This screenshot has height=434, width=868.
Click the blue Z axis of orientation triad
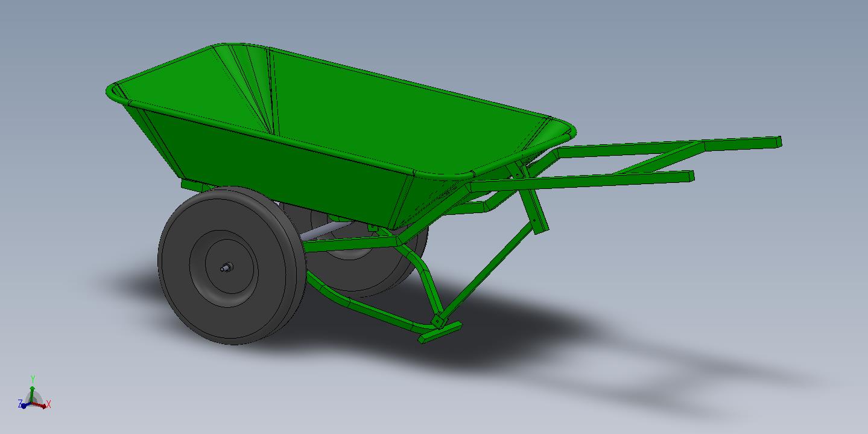pyautogui.click(x=25, y=404)
